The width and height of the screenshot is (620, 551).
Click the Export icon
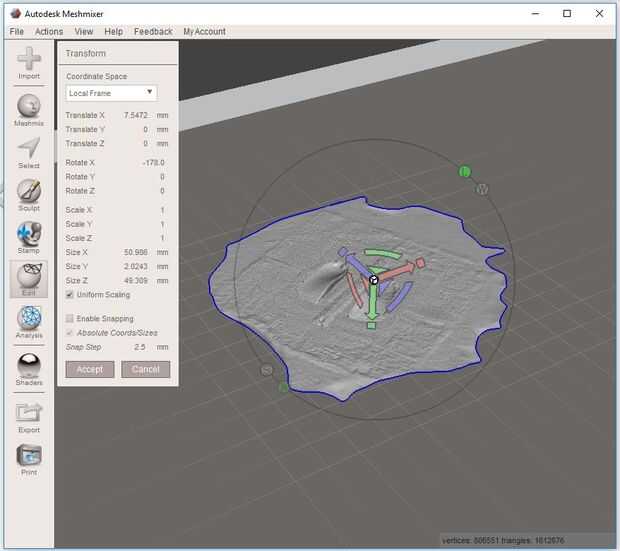coord(29,414)
